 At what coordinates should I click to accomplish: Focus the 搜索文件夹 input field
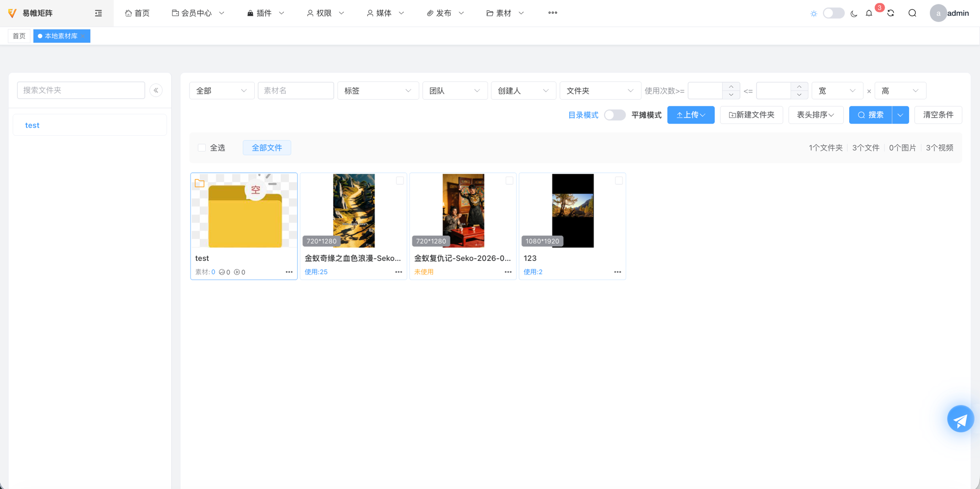(81, 90)
